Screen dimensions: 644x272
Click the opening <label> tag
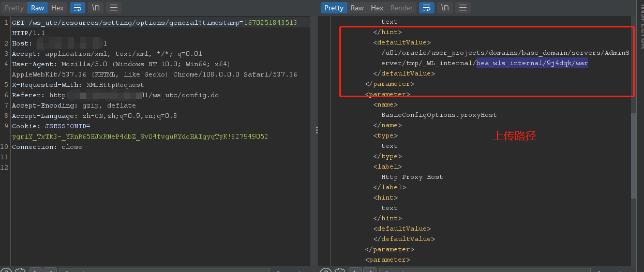point(387,167)
